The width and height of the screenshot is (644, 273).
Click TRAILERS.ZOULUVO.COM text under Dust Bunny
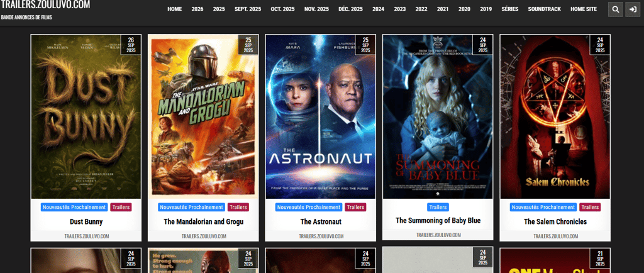pyautogui.click(x=86, y=236)
